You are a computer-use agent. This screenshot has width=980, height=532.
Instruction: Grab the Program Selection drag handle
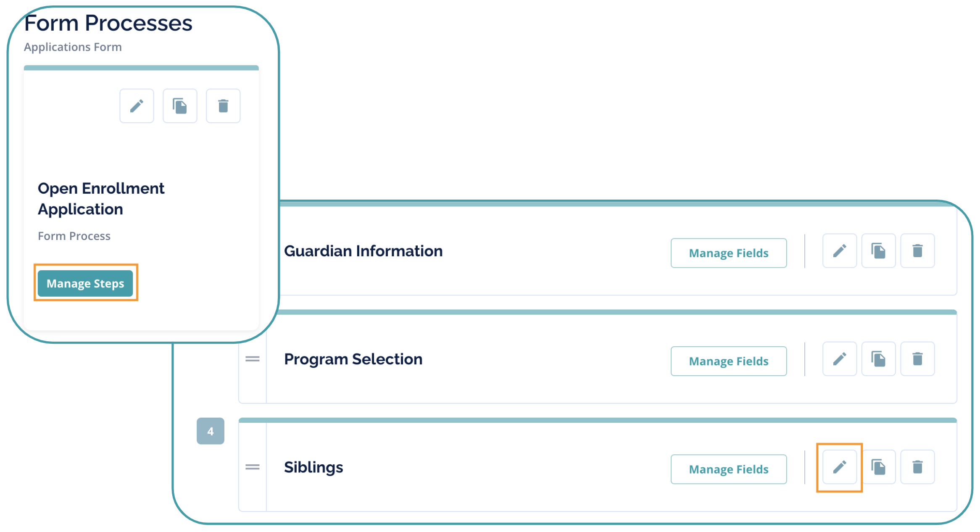tap(252, 359)
